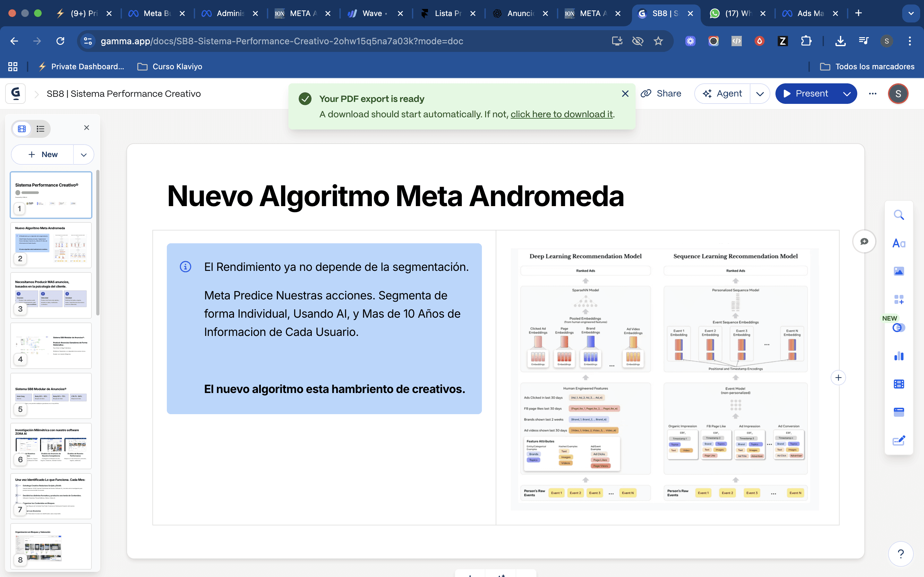Select slide 3 thumbnail in the filmstrip

(51, 295)
